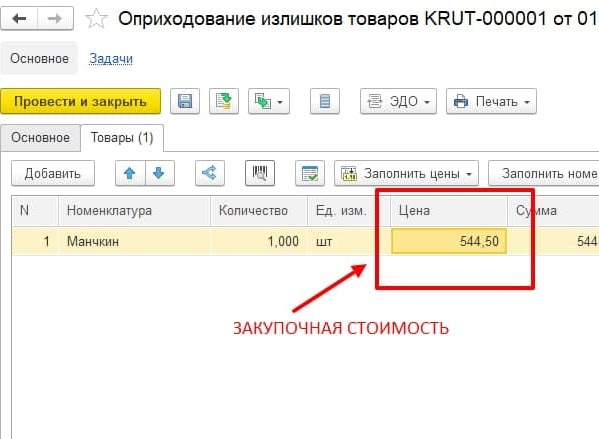
Task: Select the Товары (1) tab
Action: click(122, 138)
